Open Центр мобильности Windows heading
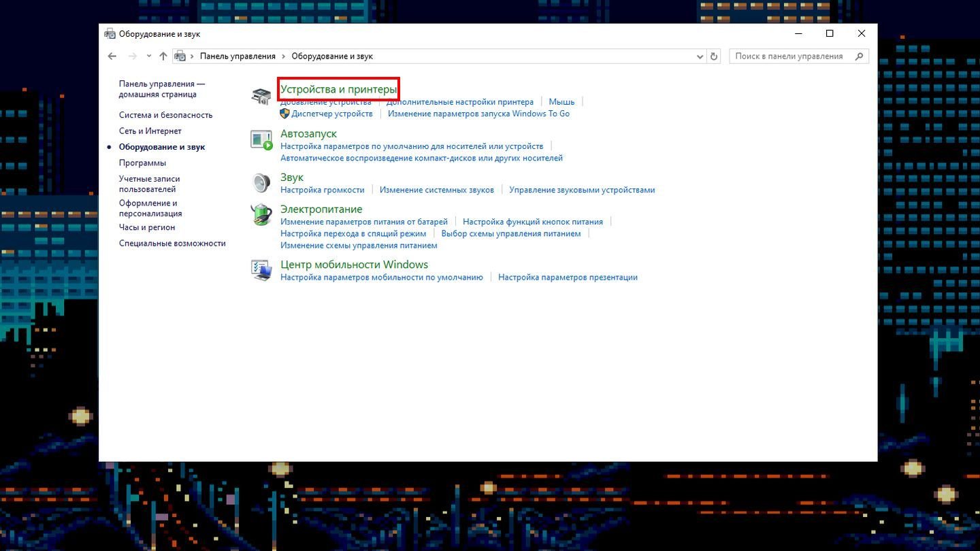The height and width of the screenshot is (551, 980). (355, 264)
